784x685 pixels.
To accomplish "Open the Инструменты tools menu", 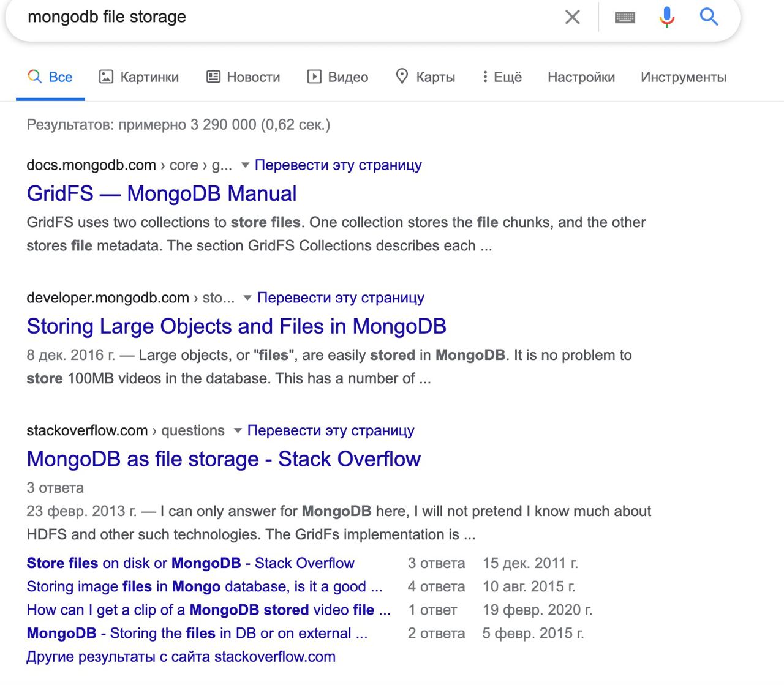I will pyautogui.click(x=684, y=77).
